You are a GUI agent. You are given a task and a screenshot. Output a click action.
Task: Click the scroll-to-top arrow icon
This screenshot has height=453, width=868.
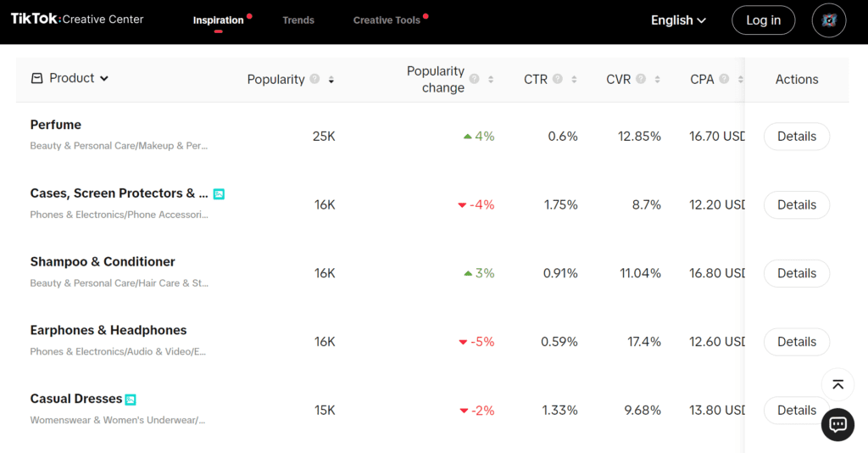(837, 384)
